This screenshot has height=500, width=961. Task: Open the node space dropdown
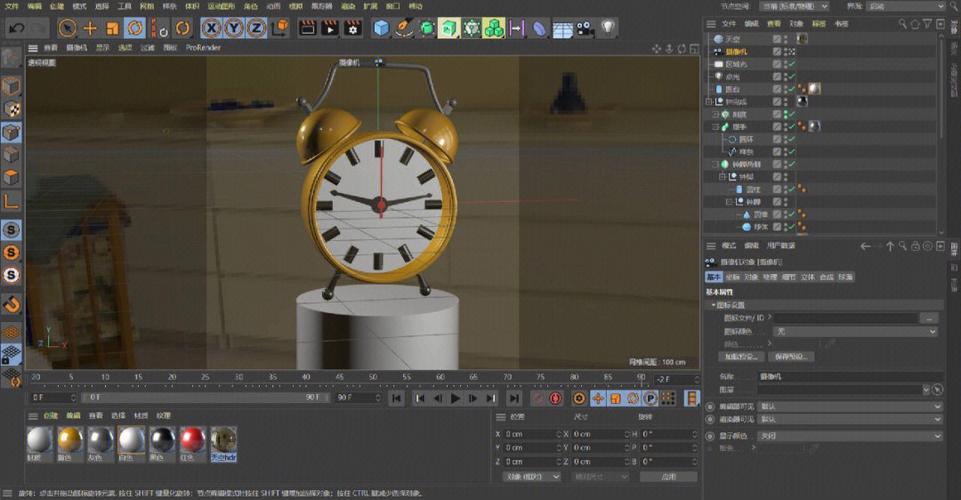(x=794, y=6)
